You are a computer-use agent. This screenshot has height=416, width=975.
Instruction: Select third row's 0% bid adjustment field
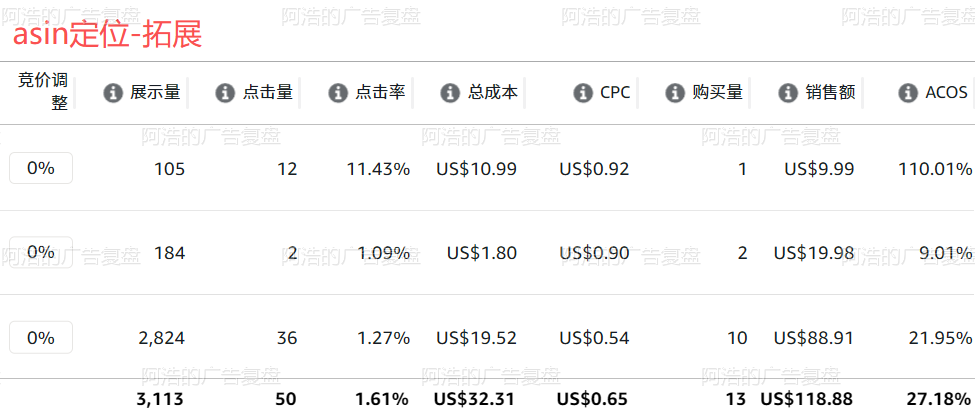tap(41, 338)
